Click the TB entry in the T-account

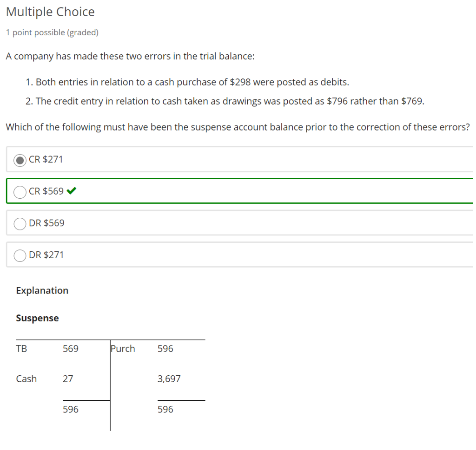pos(21,348)
